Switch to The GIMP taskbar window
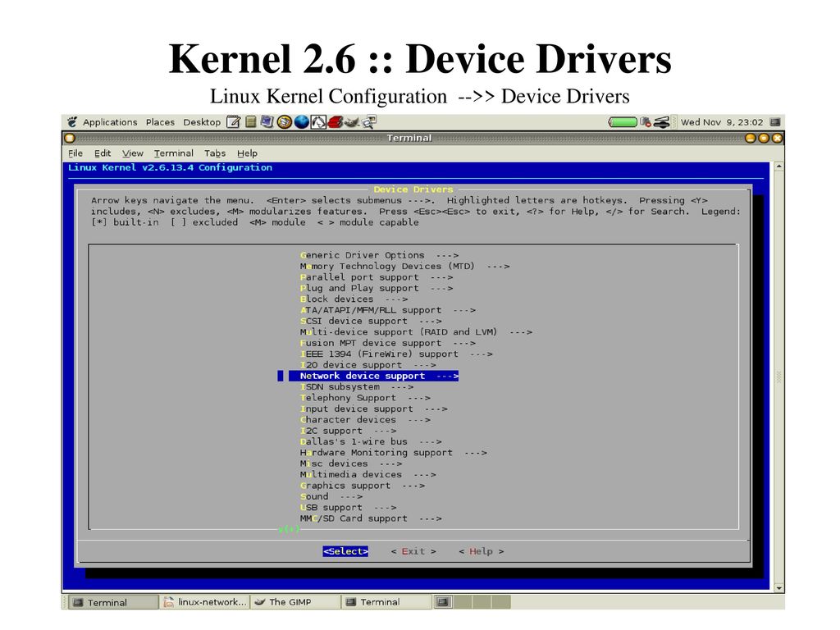Viewport: 840px width, 630px height. coord(294,602)
